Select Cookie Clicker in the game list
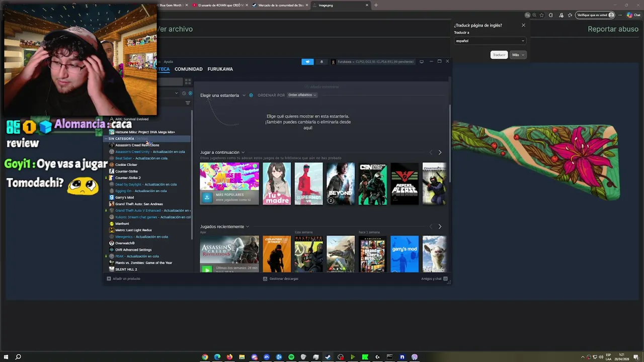 [126, 164]
